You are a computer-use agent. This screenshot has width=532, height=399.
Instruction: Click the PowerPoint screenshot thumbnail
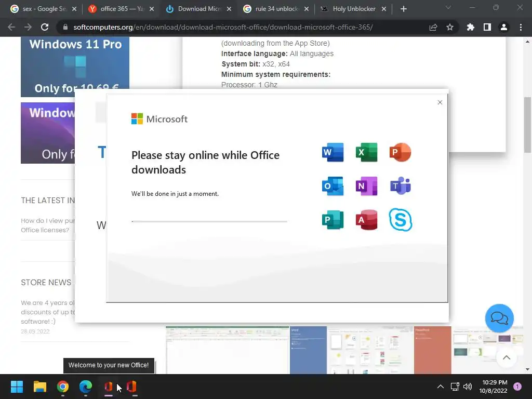469,350
